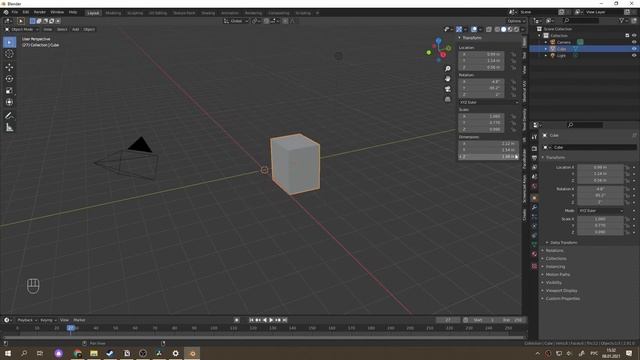Jump to the timeline start button

pyautogui.click(x=251, y=320)
